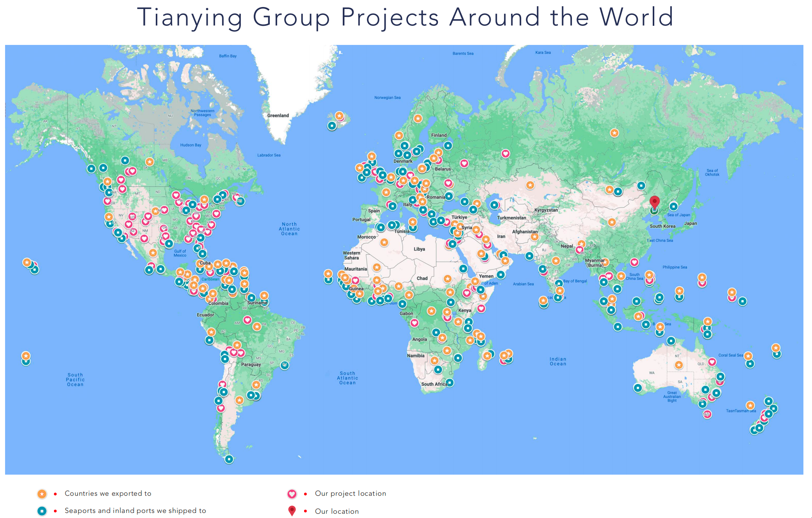This screenshot has height=518, width=812.
Task: Click the orange star legend icon
Action: [x=42, y=494]
